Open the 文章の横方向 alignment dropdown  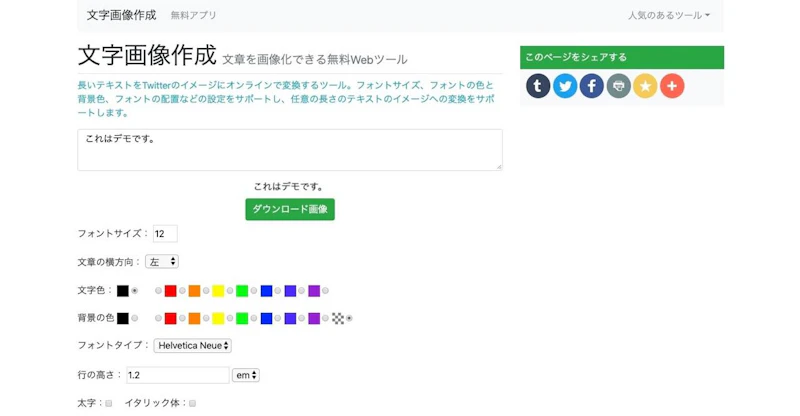point(162,261)
